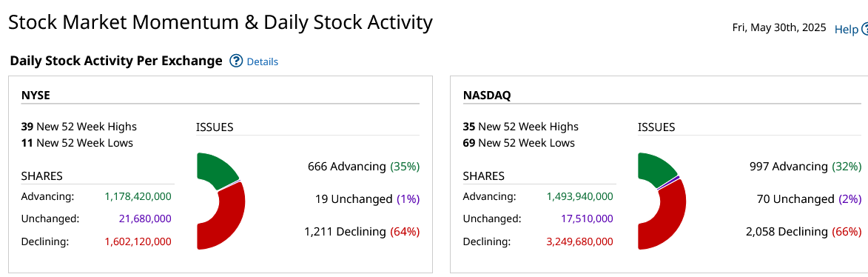Click NASDAQ declining shares value 3,249,680,000

[x=579, y=242]
